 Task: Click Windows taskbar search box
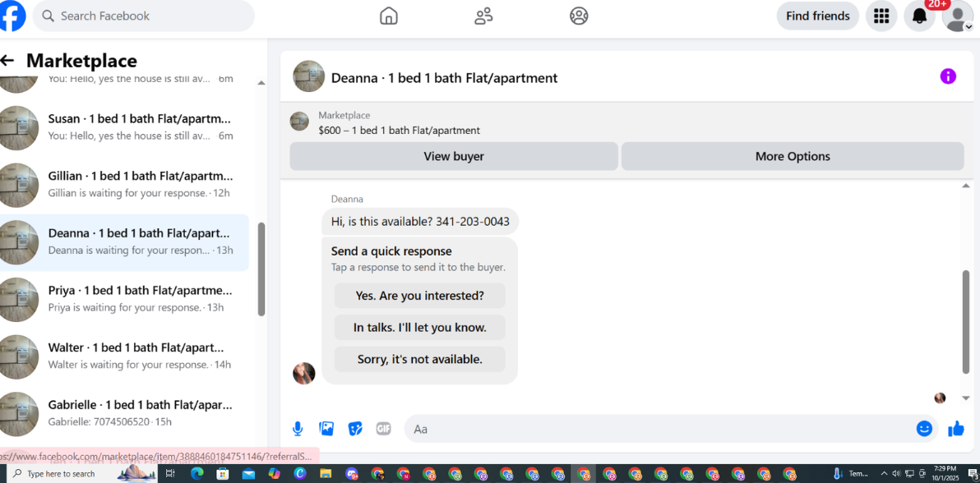[82, 474]
